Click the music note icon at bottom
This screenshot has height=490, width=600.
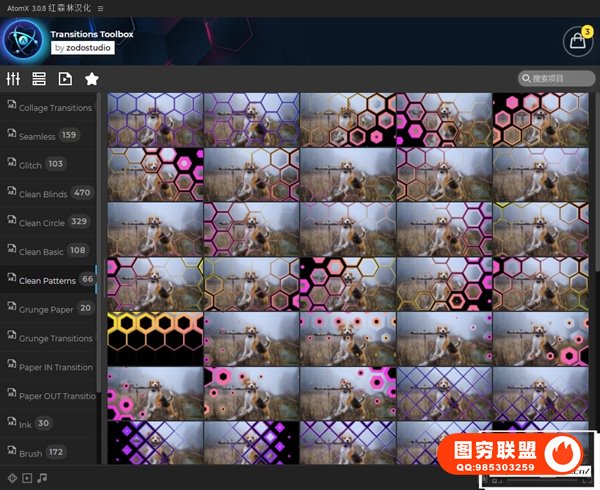[42, 478]
